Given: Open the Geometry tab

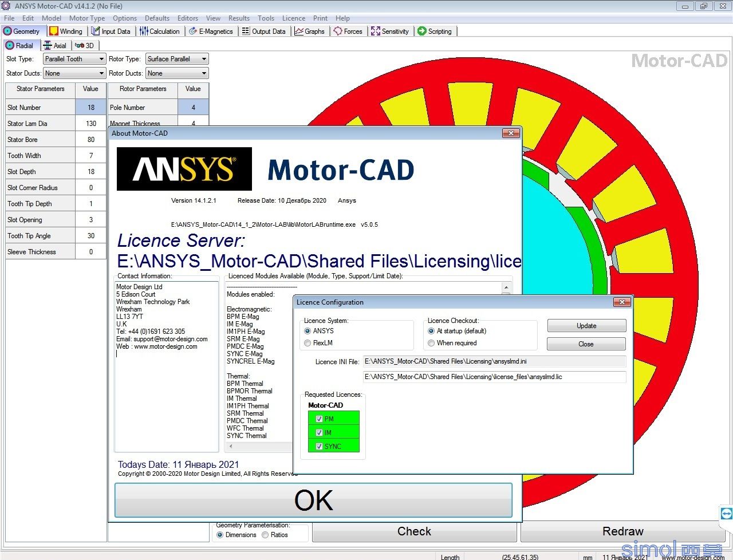Looking at the screenshot, I should click(x=23, y=31).
